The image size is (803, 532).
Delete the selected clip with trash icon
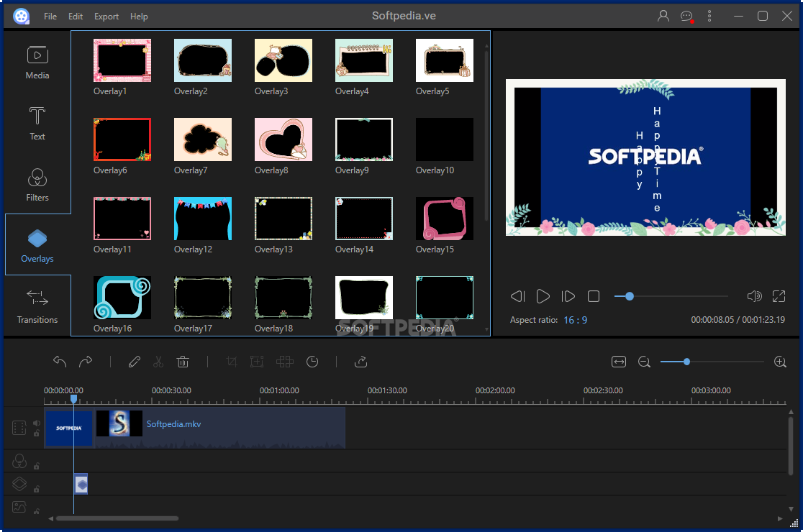click(x=183, y=362)
